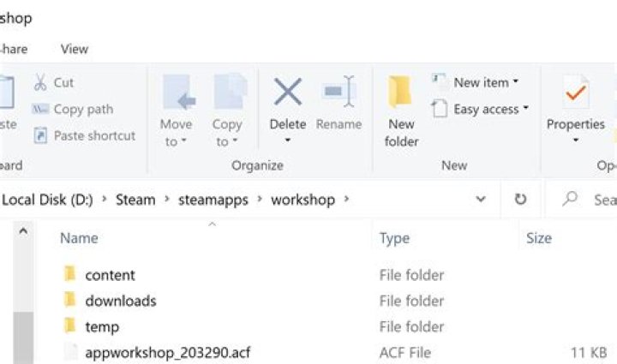This screenshot has width=617, height=364.
Task: Sort files by Name column header
Action: (79, 238)
